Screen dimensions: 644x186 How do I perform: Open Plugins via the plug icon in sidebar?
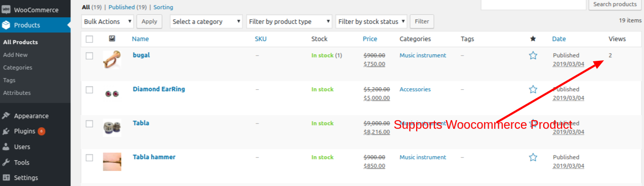click(6, 131)
